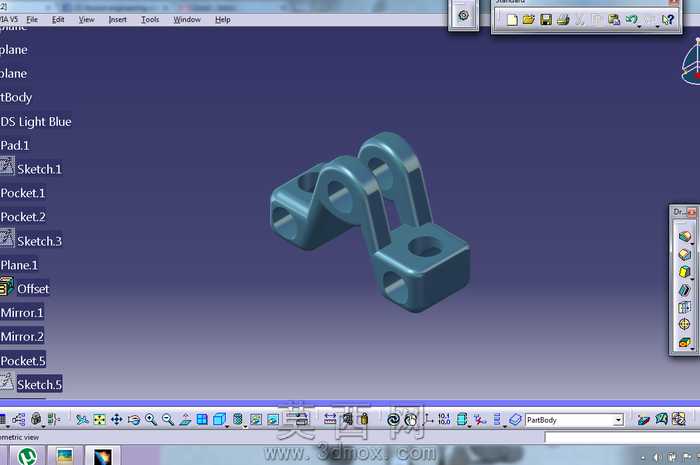Expand the Isometric View flyout arrow
Screen dimensions: 700x465
[x=227, y=427]
